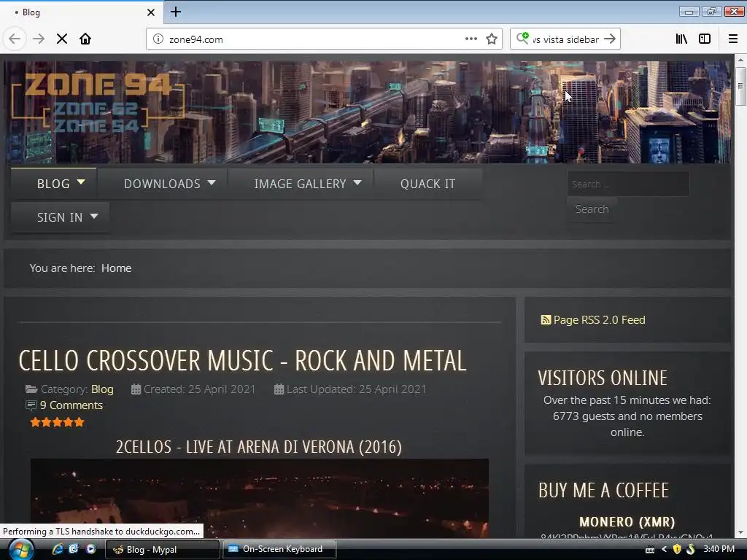Viewport: 747px width, 560px height.
Task: Toggle the browser sidebar view
Action: pyautogui.click(x=705, y=39)
